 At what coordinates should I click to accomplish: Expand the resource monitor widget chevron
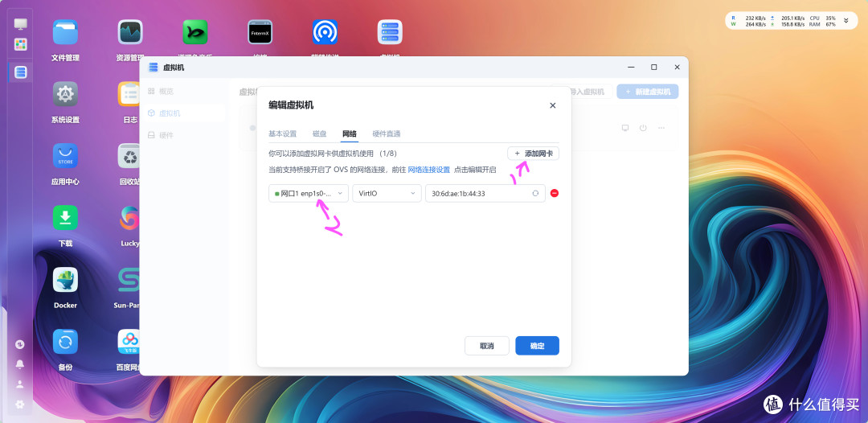[x=845, y=21]
